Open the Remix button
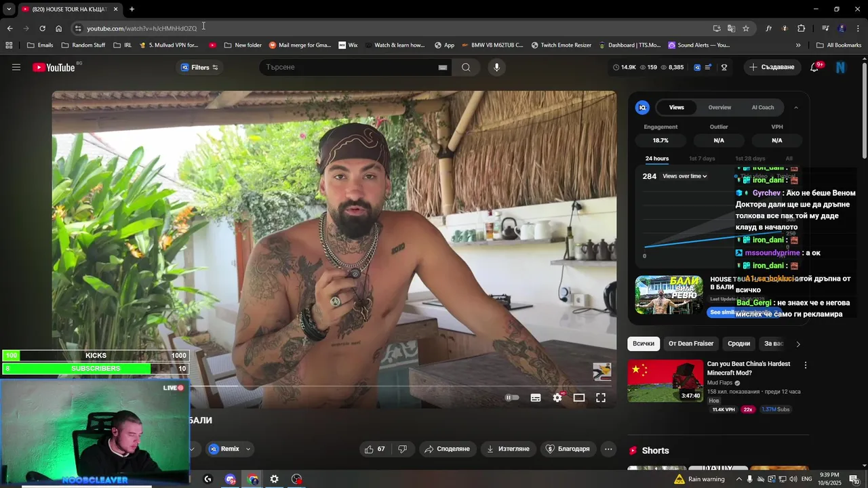Screen dimensions: 868x488 click(224, 449)
